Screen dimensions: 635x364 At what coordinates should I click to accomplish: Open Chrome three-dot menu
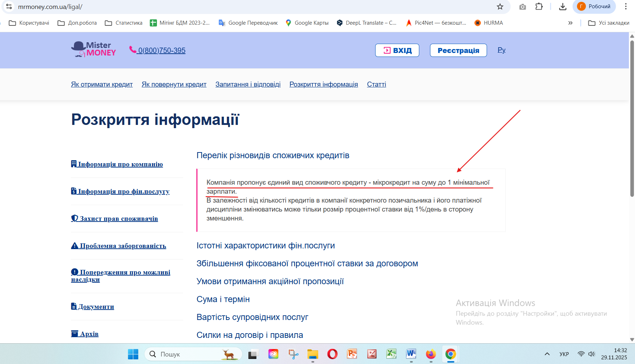(x=626, y=6)
